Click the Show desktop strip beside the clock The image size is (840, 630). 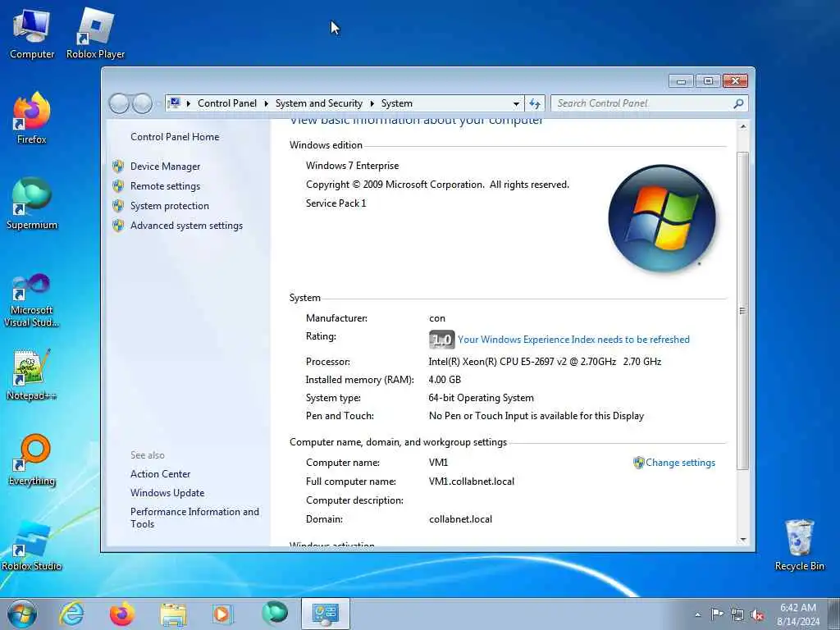pos(834,614)
